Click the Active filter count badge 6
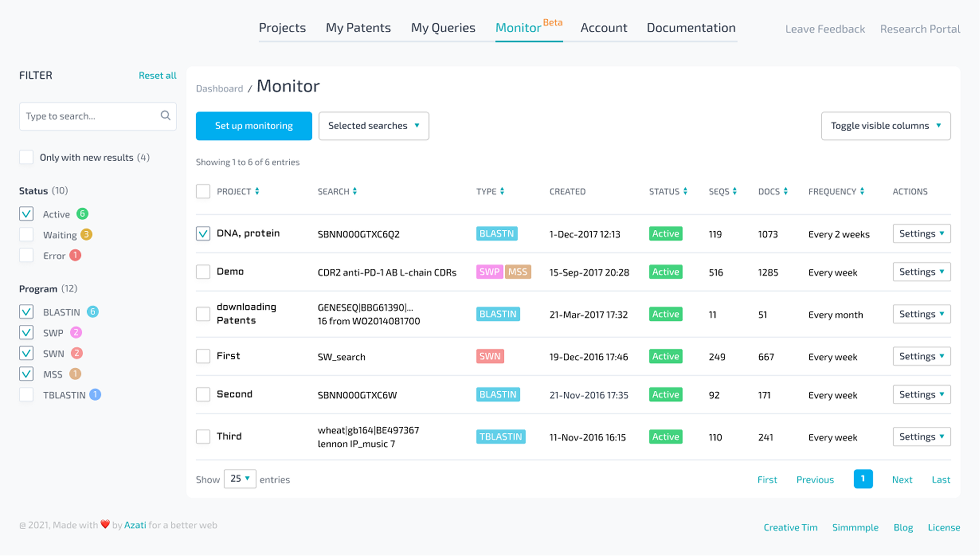This screenshot has width=980, height=556. [82, 214]
